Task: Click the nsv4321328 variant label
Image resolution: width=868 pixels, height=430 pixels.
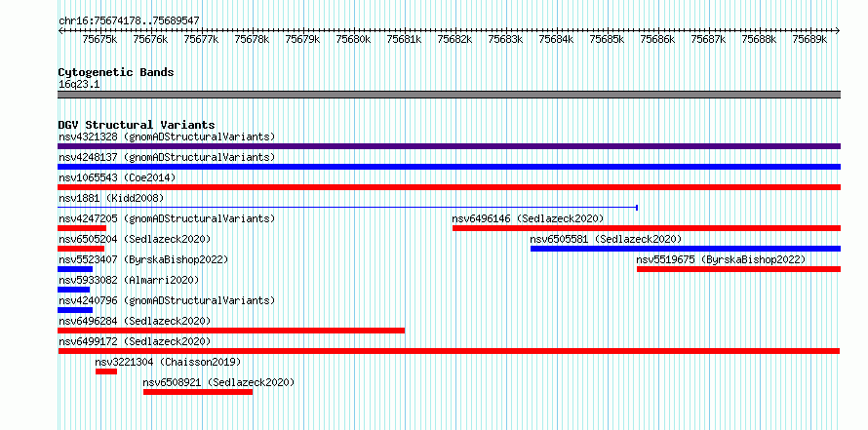Action: pos(167,137)
